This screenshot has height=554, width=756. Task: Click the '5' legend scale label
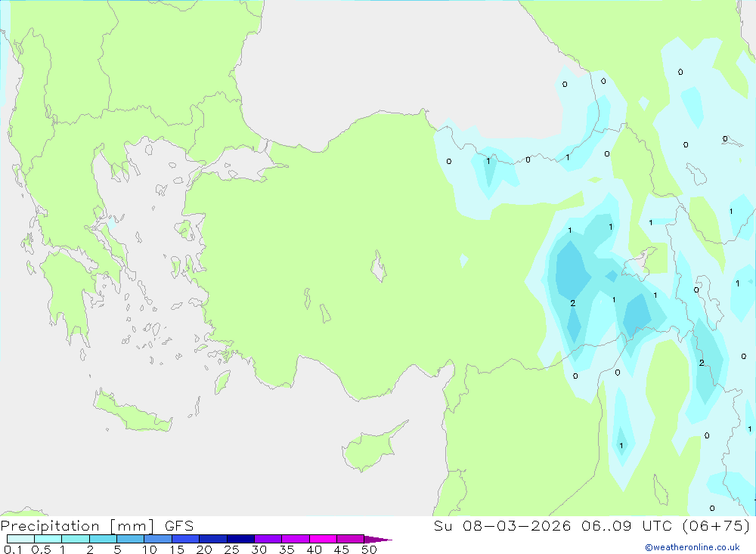[x=117, y=549]
